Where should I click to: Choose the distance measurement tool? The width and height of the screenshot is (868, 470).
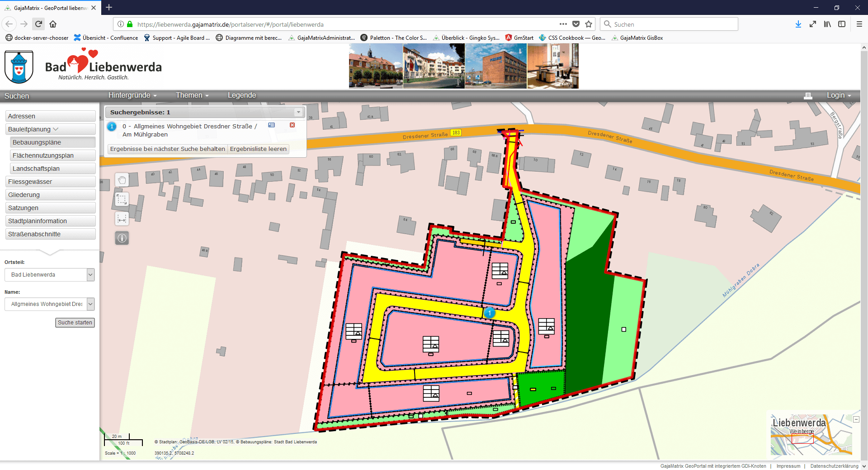click(x=122, y=219)
